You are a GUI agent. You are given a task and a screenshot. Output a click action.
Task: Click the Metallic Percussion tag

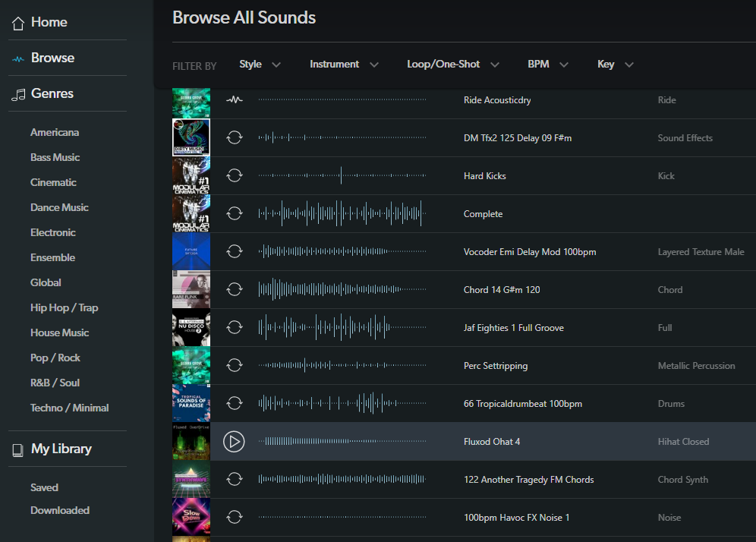[x=696, y=366]
